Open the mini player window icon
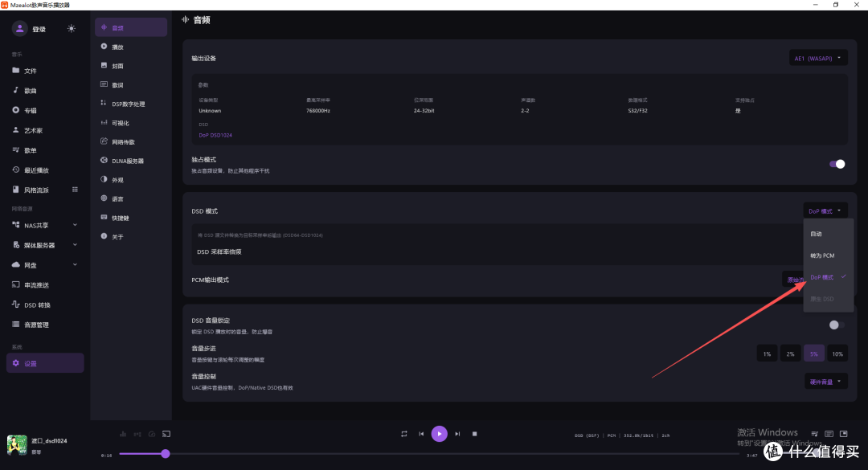The width and height of the screenshot is (868, 470). [x=844, y=434]
